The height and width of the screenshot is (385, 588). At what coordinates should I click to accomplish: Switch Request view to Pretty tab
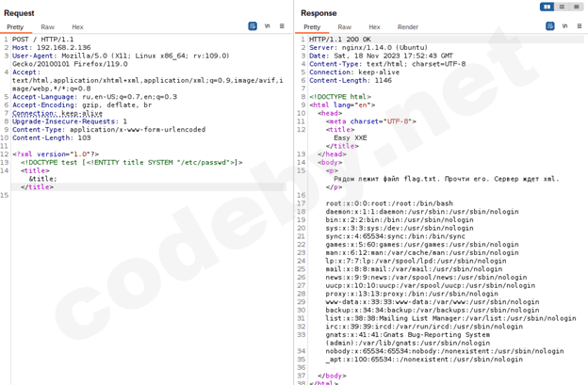15,27
